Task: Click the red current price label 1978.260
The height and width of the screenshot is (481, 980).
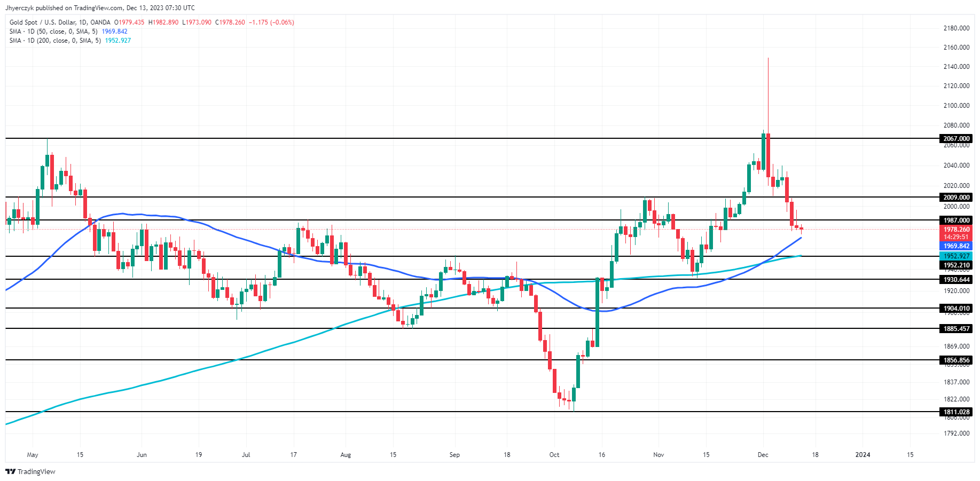Action: pyautogui.click(x=956, y=230)
